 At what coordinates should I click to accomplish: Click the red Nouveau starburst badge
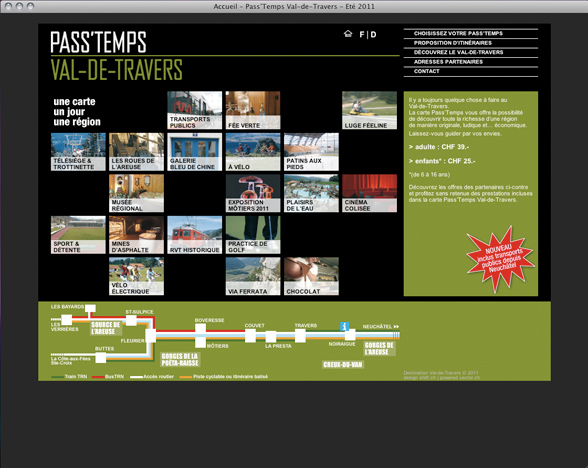pos(500,260)
